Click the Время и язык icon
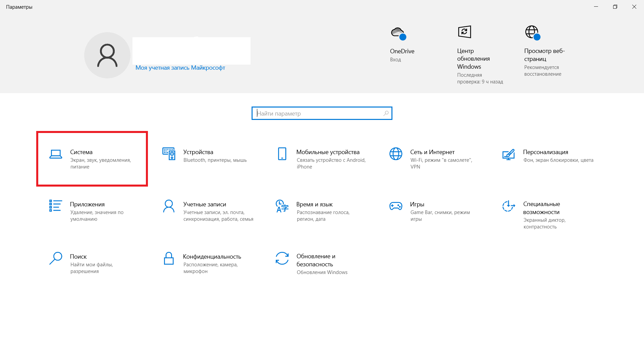This screenshot has height=340, width=644. (x=282, y=206)
